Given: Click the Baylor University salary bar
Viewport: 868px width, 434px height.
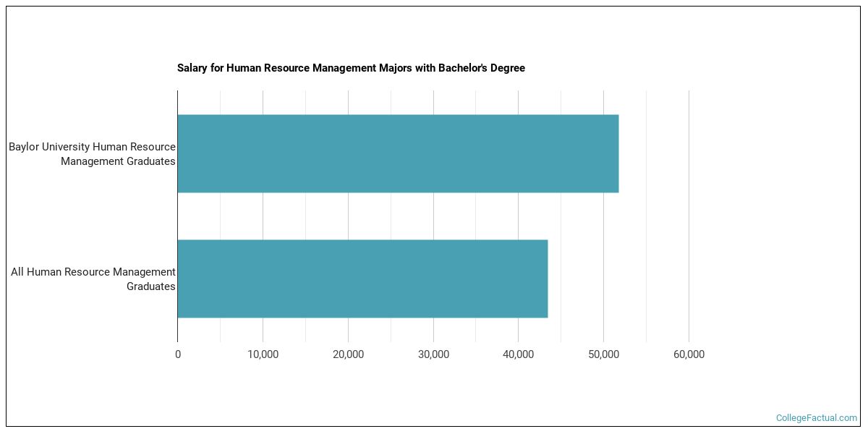Looking at the screenshot, I should point(398,153).
